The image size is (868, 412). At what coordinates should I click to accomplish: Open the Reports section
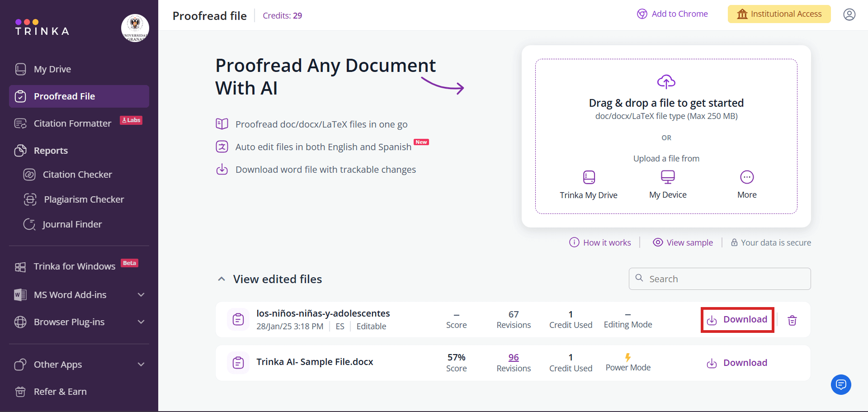coord(51,151)
